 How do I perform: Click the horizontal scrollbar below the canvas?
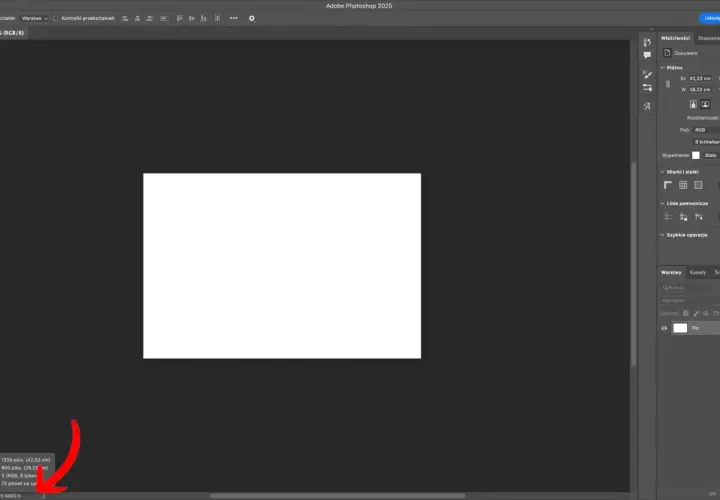338,496
